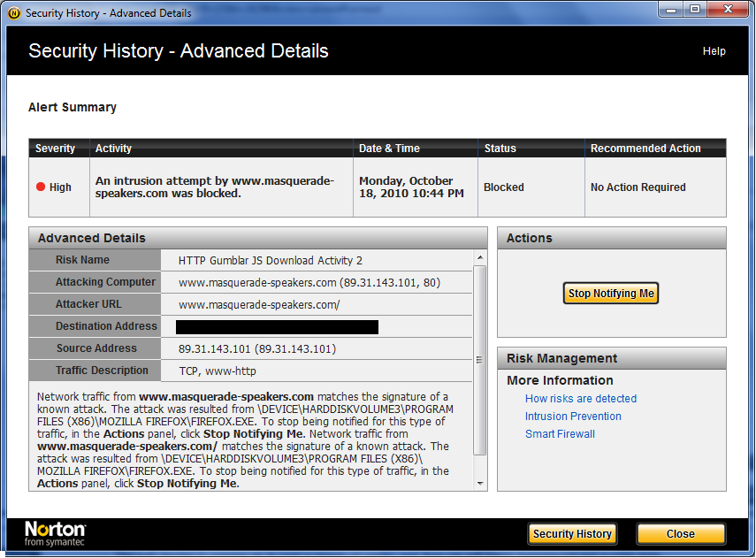Viewport: 756px width, 558px height.
Task: Click the Advanced Details panel header
Action: click(x=258, y=238)
